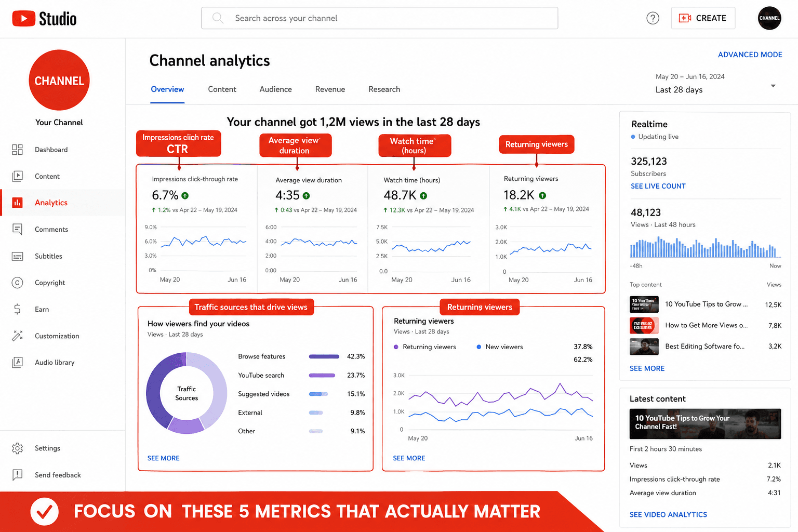Click the Send feedback exclamation icon
Screen dimensions: 798x532
17,475
